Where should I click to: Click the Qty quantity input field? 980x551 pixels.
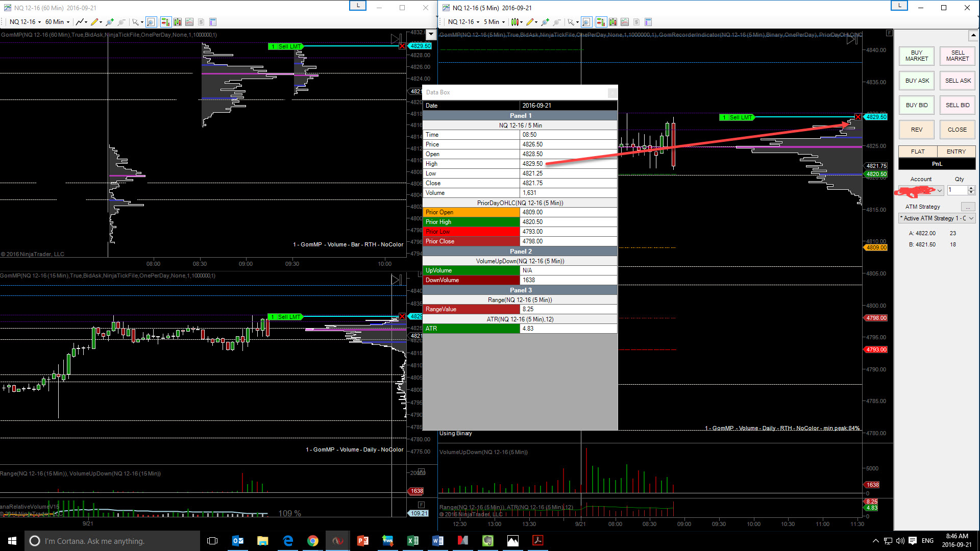[x=957, y=190]
